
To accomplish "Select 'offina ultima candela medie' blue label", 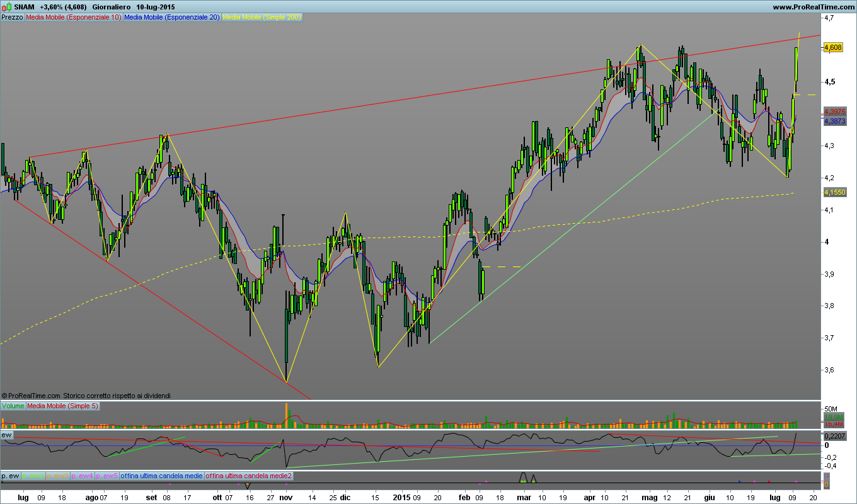I will 161,476.
